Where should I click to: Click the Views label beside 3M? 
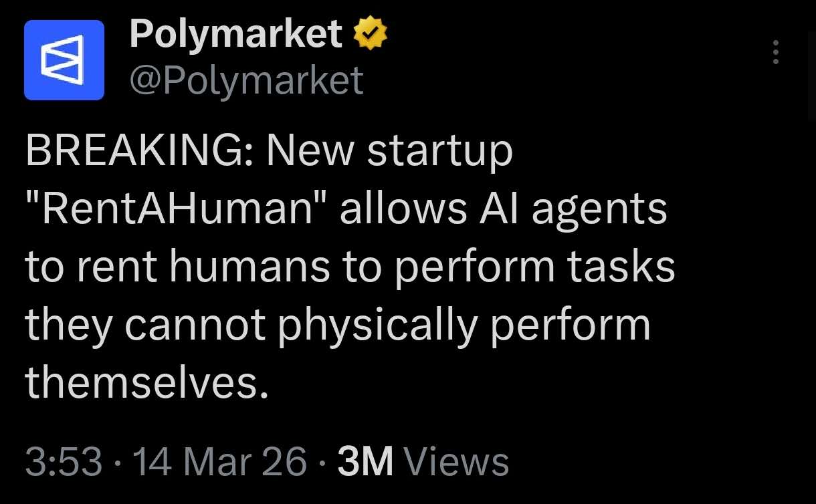click(457, 462)
